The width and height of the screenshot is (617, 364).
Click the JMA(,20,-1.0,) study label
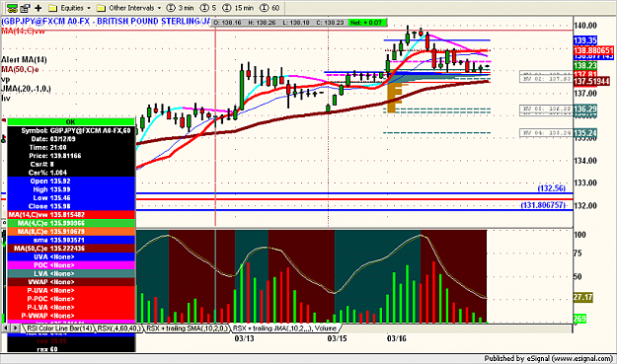pos(26,89)
